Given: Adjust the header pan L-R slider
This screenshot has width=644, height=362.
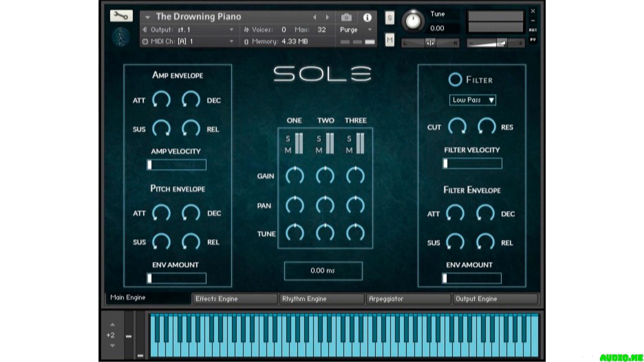Looking at the screenshot, I should (x=430, y=43).
